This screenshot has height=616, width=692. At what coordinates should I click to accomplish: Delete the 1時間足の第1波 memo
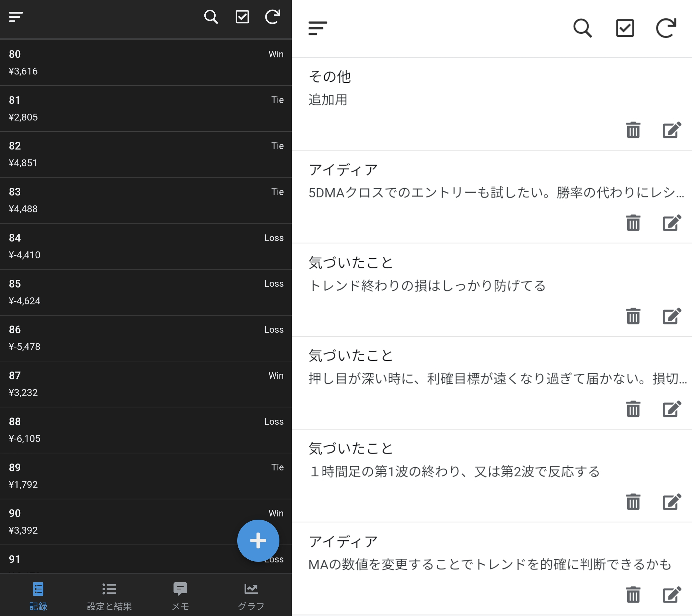633,501
